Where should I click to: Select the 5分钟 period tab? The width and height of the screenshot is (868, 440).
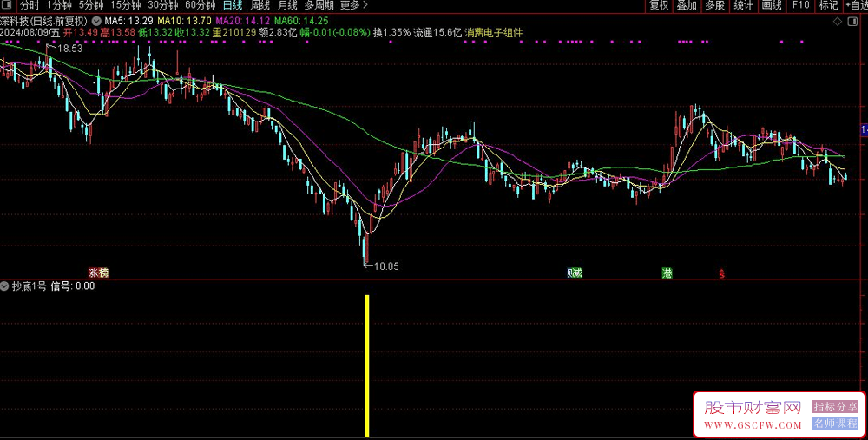point(91,5)
